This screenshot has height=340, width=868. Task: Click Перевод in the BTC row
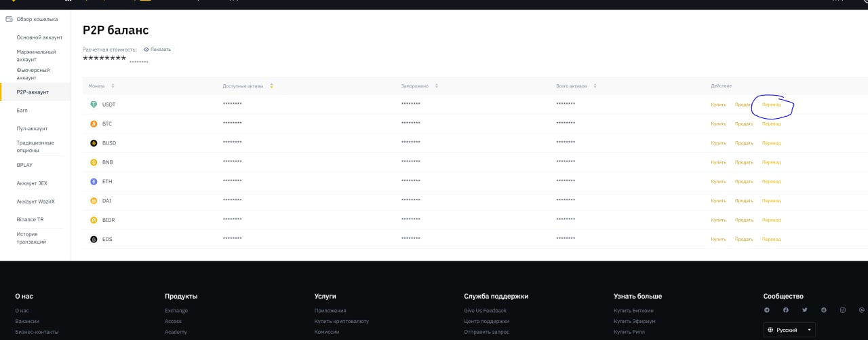tap(772, 124)
